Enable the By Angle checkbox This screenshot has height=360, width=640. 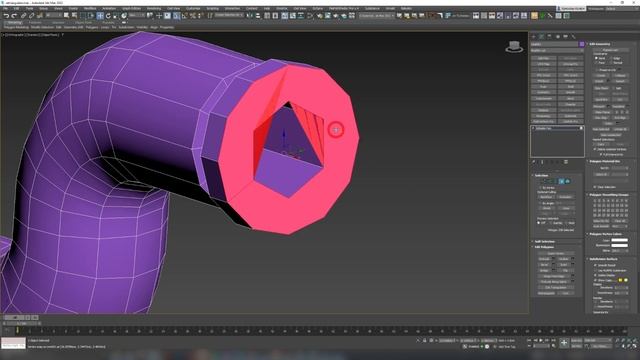[x=540, y=203]
